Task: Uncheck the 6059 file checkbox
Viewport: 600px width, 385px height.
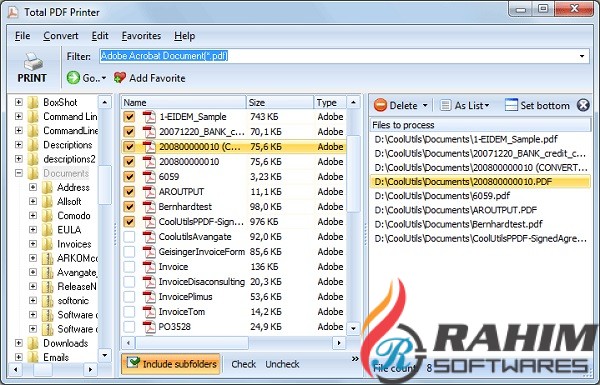Action: tap(129, 177)
